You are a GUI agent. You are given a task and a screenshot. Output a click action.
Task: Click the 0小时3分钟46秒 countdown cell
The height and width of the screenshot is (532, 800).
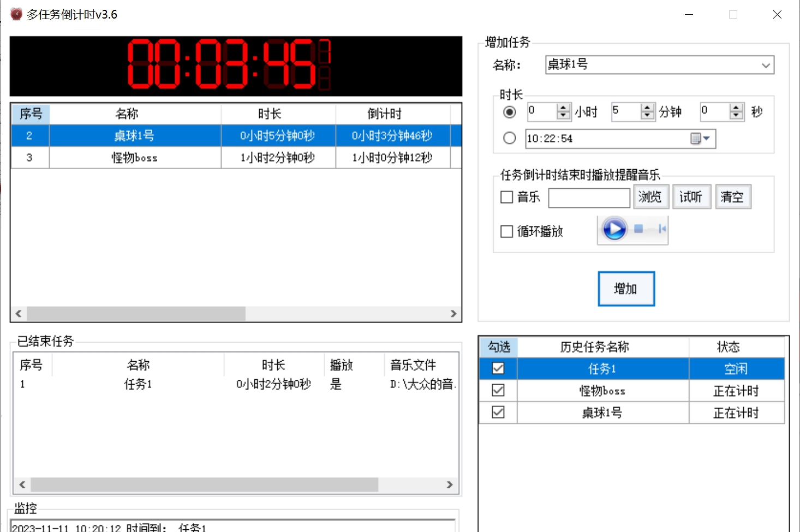pos(392,136)
